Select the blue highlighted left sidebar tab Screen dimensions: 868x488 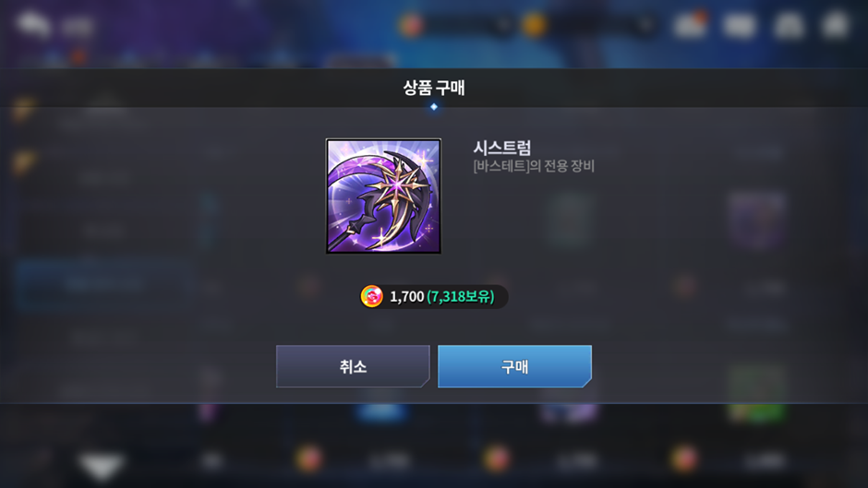pyautogui.click(x=104, y=284)
